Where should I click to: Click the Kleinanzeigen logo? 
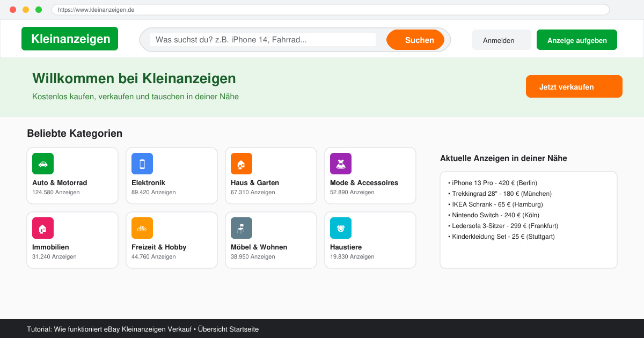(70, 39)
